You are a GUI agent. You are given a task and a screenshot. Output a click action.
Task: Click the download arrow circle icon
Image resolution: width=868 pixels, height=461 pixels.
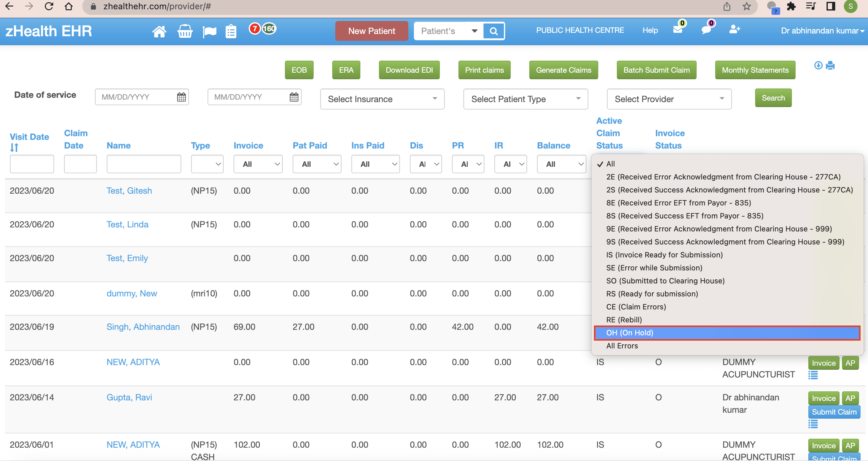818,65
